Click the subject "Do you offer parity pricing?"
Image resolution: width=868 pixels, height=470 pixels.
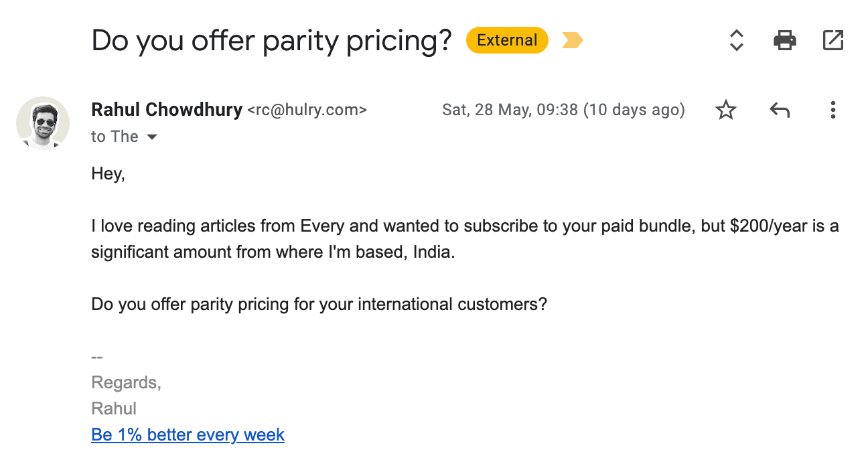(272, 41)
